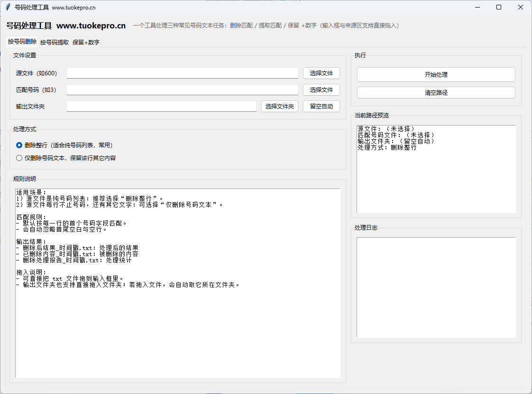Open the 保留+数字 tab
This screenshot has height=394, width=532.
click(86, 42)
